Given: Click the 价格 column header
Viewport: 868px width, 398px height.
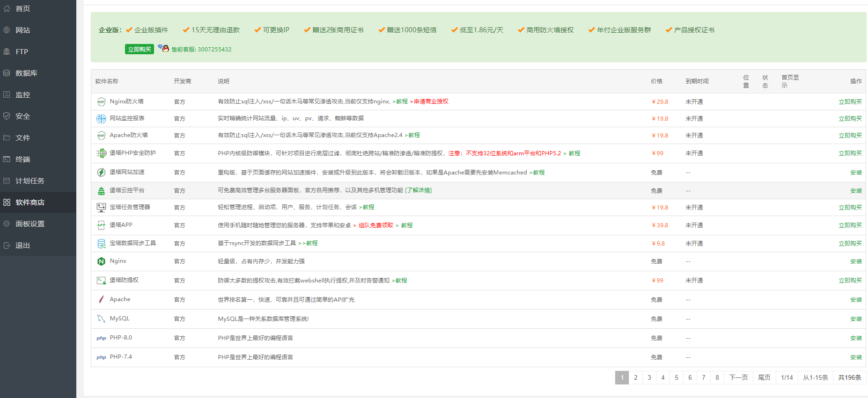Looking at the screenshot, I should click(657, 81).
